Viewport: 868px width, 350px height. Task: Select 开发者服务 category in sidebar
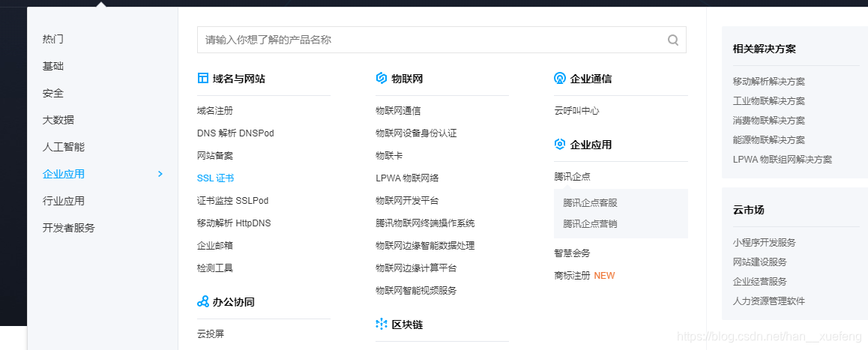(69, 228)
